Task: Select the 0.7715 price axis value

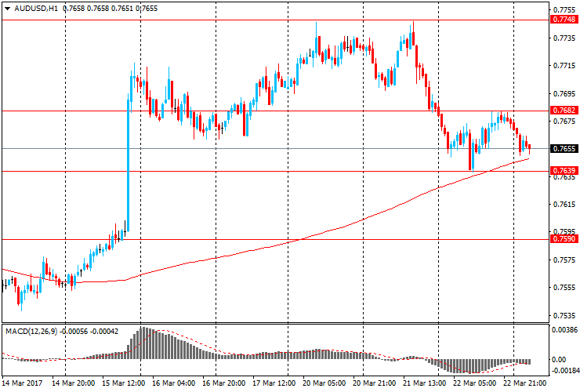Action: (x=564, y=66)
